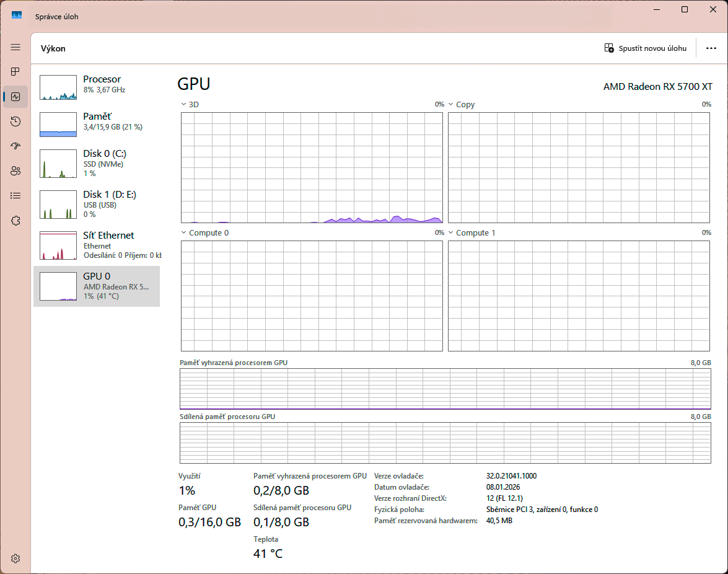Image resolution: width=728 pixels, height=574 pixels.
Task: Select the Síť Ethernet network entry
Action: click(x=96, y=245)
